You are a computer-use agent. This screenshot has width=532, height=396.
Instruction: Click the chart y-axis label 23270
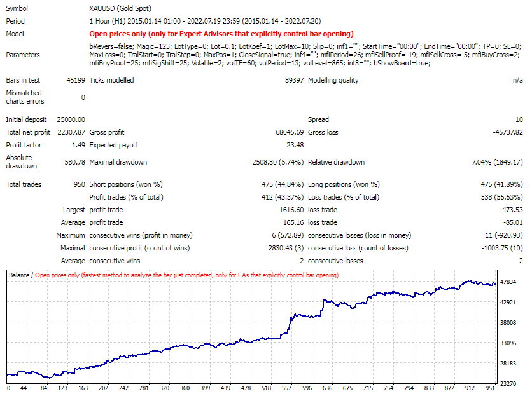pyautogui.click(x=508, y=384)
